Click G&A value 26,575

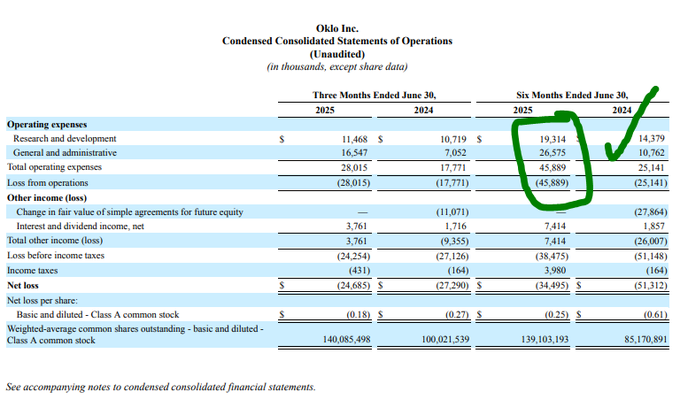point(552,153)
